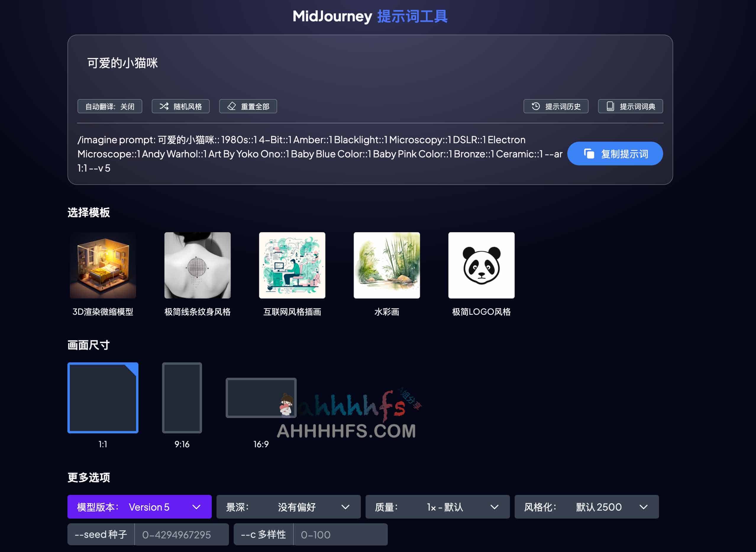Click the 16:9 widescreen aspect ratio icon

click(261, 398)
